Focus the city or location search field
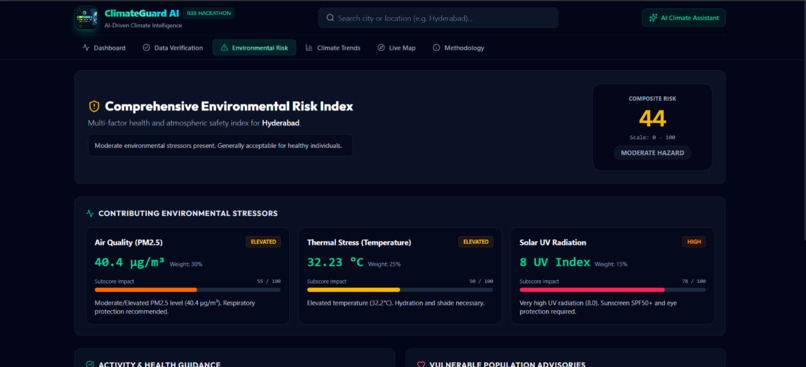This screenshot has height=367, width=806. tap(438, 18)
